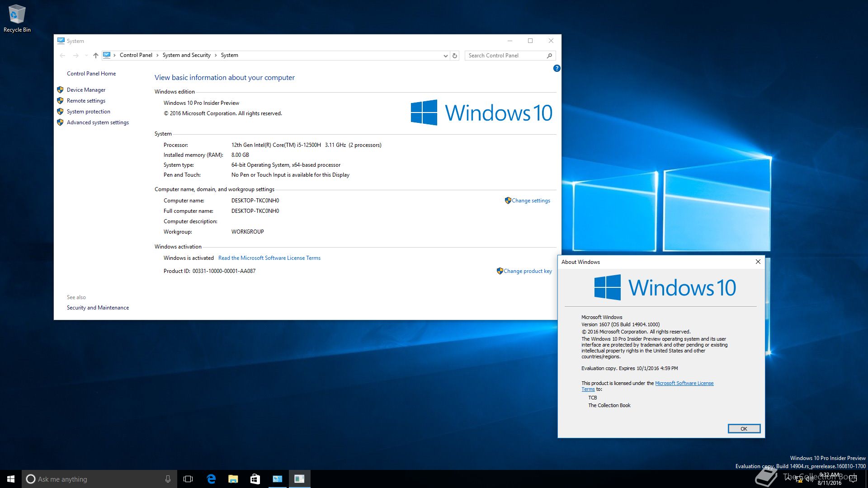Screen dimensions: 868x488
Task: Open the Recycle Bin desktop icon
Action: coord(17,19)
